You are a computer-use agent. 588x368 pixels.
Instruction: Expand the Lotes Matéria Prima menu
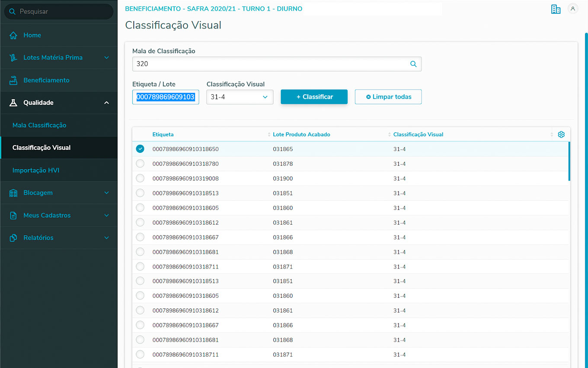click(x=106, y=58)
